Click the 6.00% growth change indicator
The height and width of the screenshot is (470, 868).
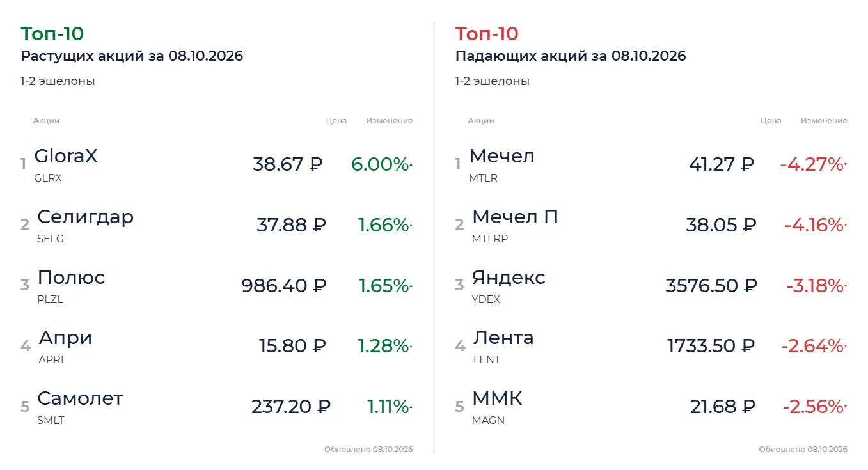pyautogui.click(x=380, y=164)
